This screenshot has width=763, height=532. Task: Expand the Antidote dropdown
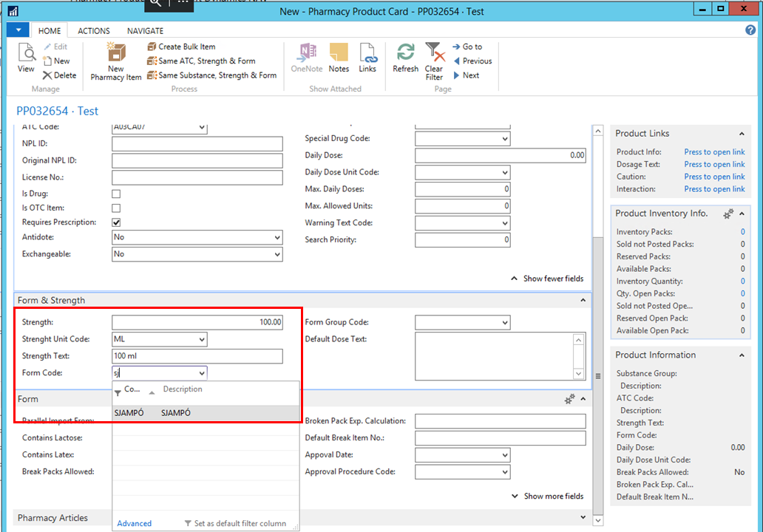(277, 238)
